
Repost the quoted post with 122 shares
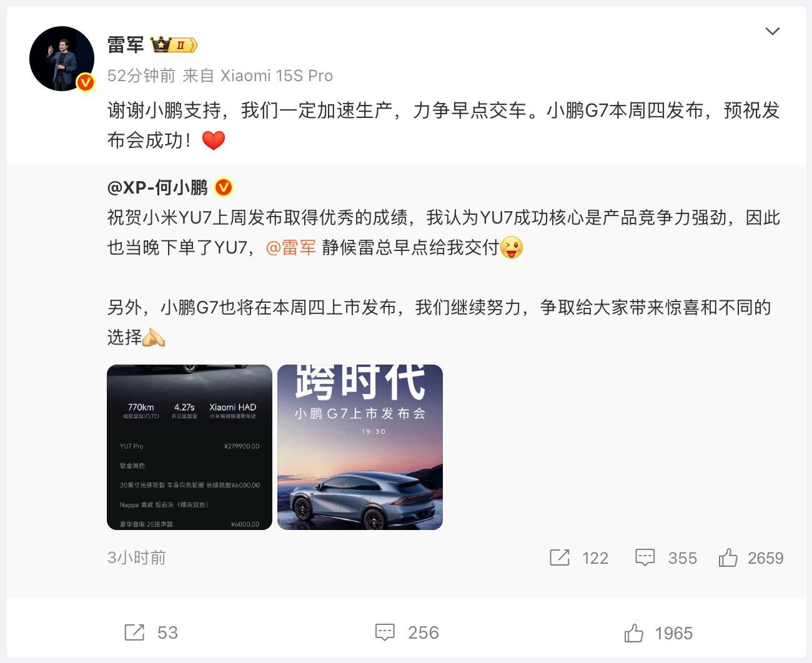point(578,557)
